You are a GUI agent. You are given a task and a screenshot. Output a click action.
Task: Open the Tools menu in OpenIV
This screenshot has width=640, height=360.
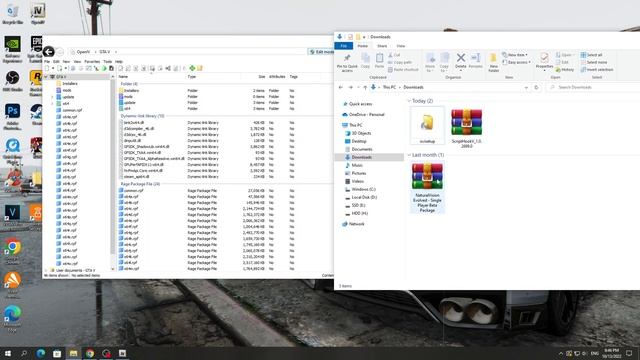tap(108, 62)
